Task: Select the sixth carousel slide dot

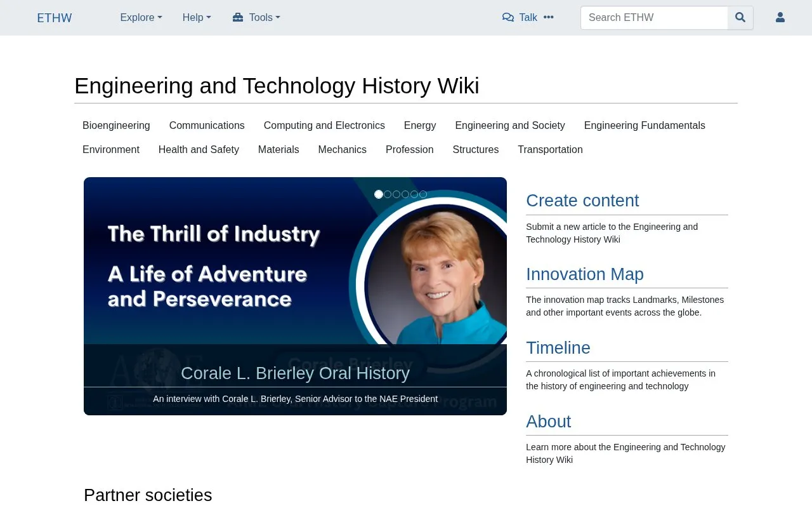Action: tap(423, 194)
